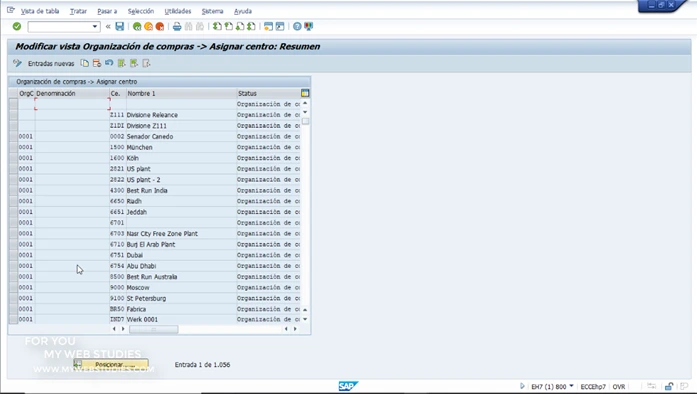Open the Ayuda menu

(243, 11)
